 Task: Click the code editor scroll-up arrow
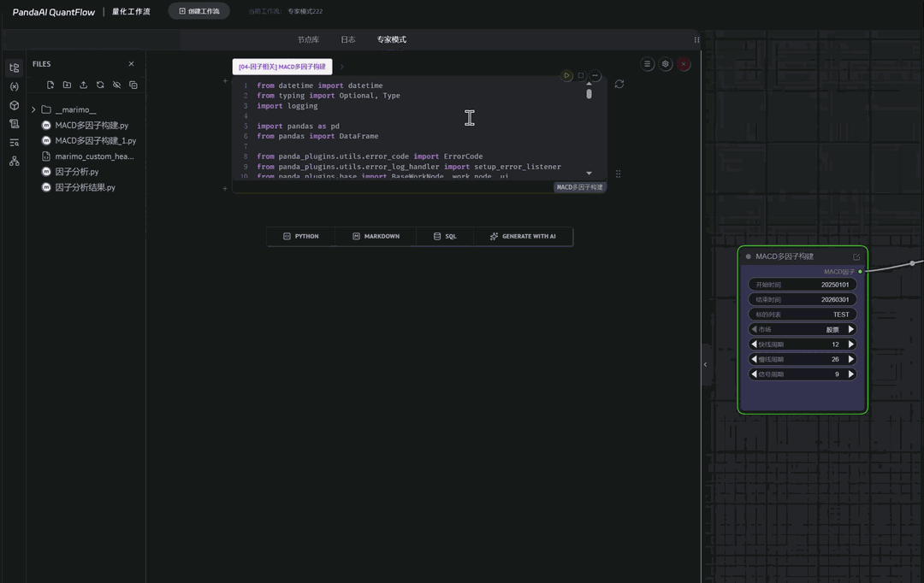pyautogui.click(x=589, y=84)
